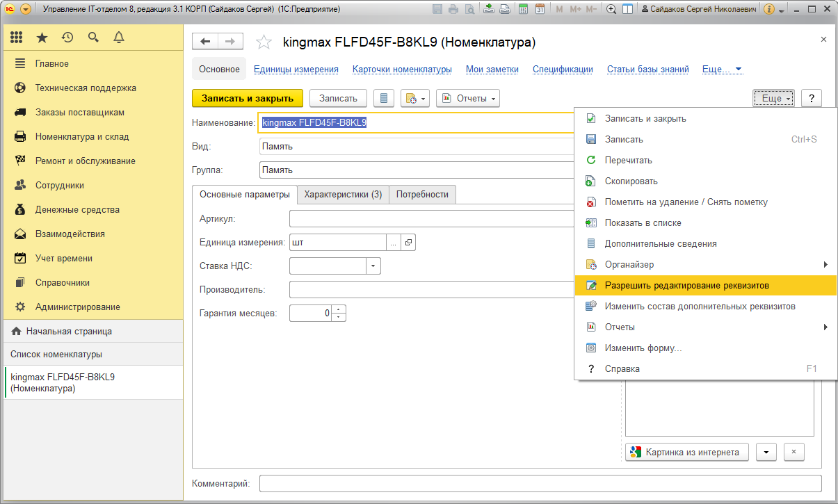The width and height of the screenshot is (838, 504).
Task: Open the History clock icon
Action: (67, 38)
